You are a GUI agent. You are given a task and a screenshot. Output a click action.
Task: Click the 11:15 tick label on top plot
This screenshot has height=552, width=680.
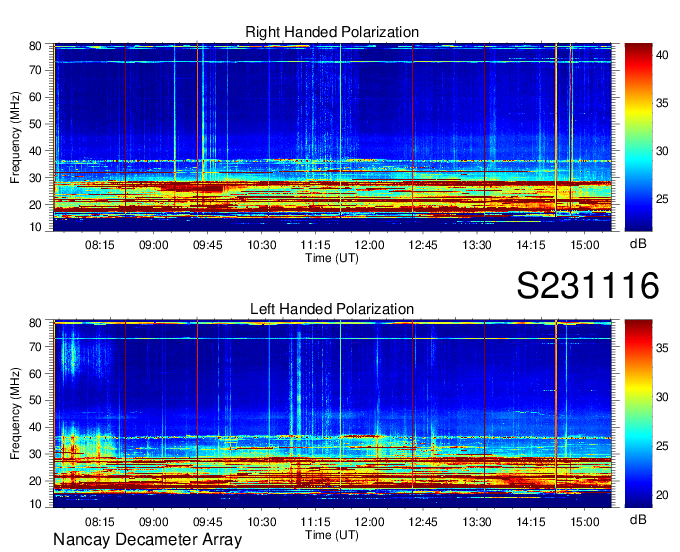click(x=315, y=245)
